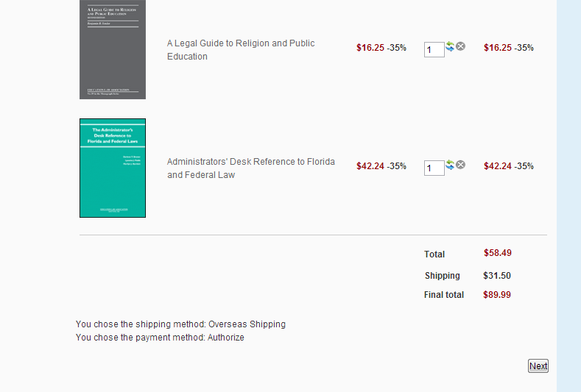Click the $89.99 Final total amount

tap(497, 295)
